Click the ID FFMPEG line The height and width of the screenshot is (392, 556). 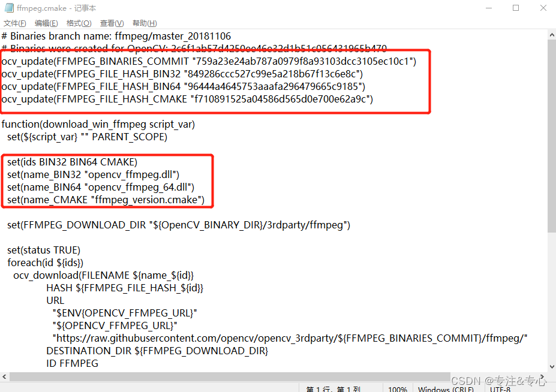coord(73,364)
